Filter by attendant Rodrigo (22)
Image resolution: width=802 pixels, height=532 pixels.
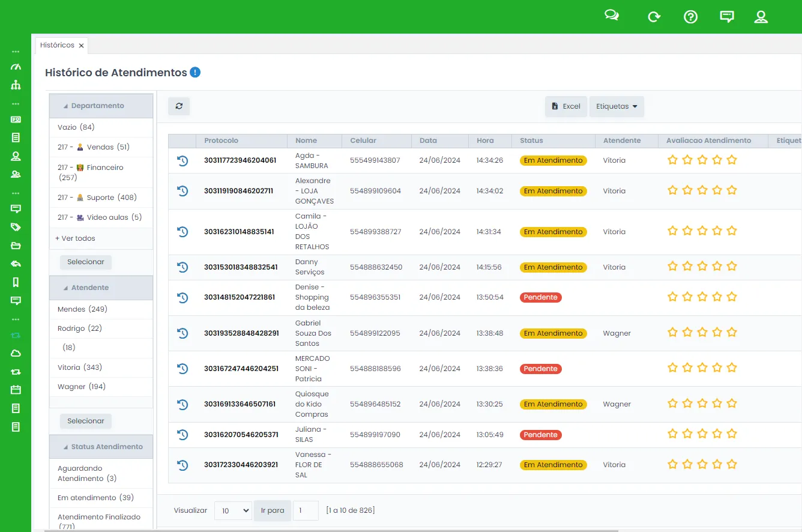click(80, 328)
